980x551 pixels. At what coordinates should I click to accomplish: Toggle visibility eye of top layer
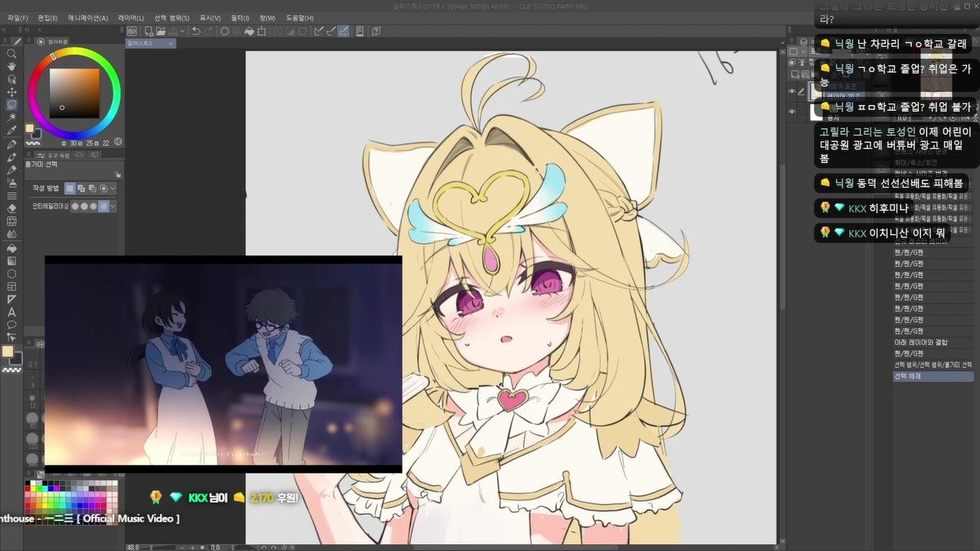click(792, 93)
